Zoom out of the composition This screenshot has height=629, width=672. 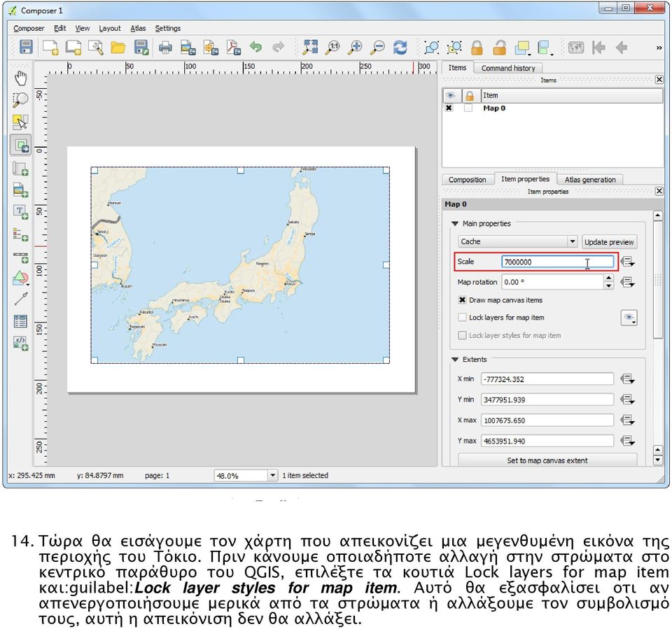tap(377, 47)
